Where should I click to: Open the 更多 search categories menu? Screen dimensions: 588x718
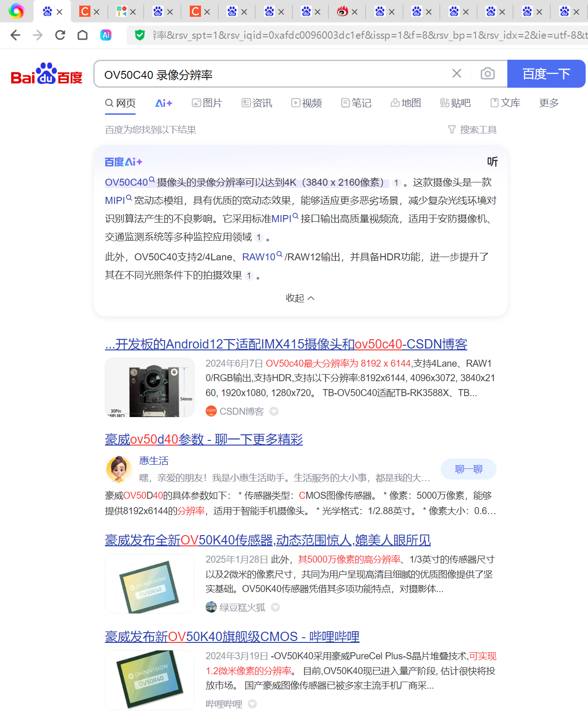coord(549,103)
